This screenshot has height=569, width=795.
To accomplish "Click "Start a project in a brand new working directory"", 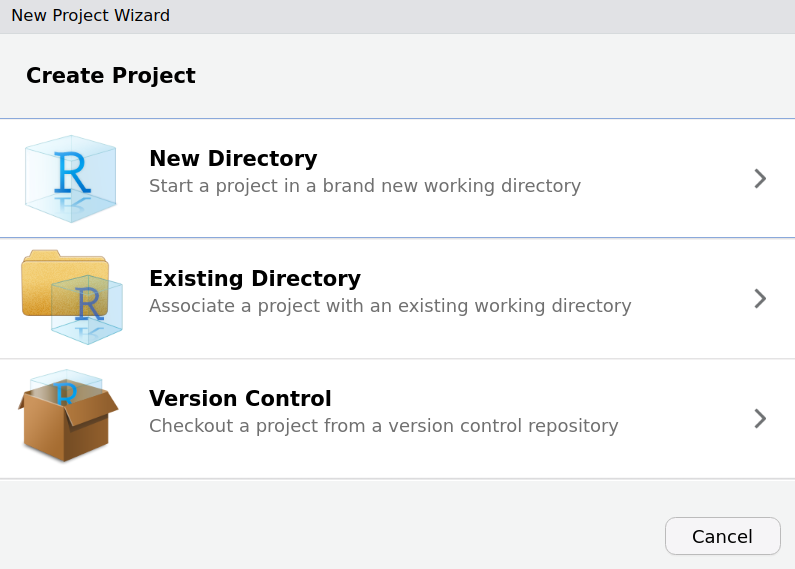I will 364,186.
